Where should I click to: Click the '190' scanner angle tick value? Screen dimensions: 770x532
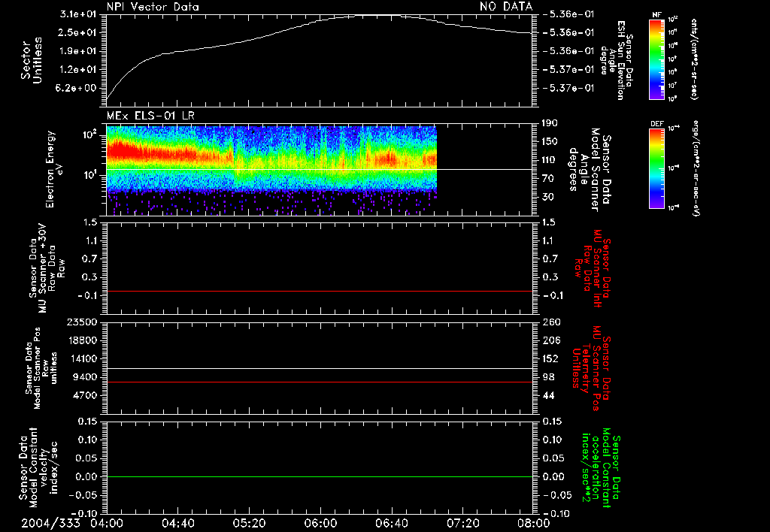[550, 123]
